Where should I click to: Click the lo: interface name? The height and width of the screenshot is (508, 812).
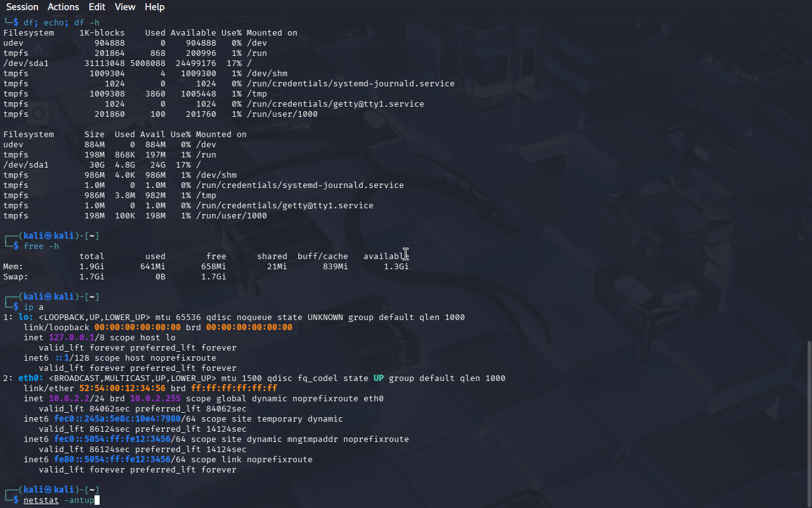click(x=25, y=317)
